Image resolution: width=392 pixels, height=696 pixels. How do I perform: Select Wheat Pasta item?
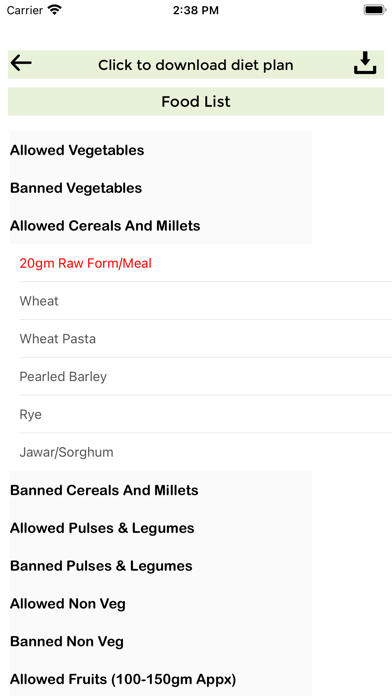205,339
